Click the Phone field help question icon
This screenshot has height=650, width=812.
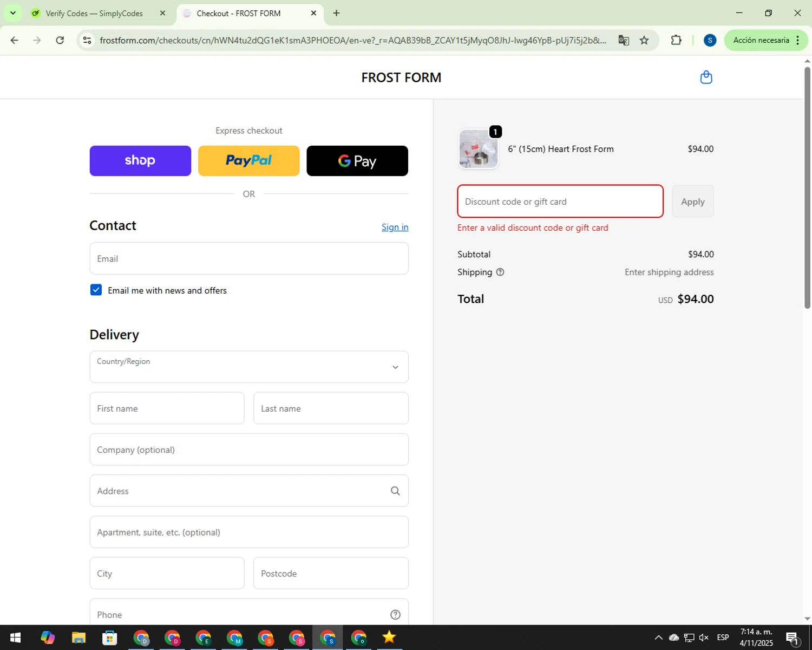395,614
